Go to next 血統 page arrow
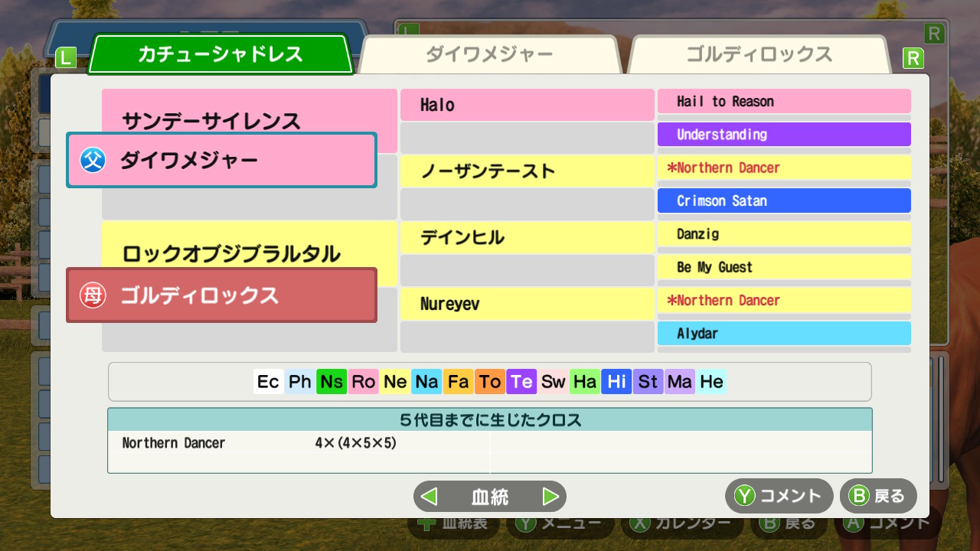980x551 pixels. click(550, 497)
